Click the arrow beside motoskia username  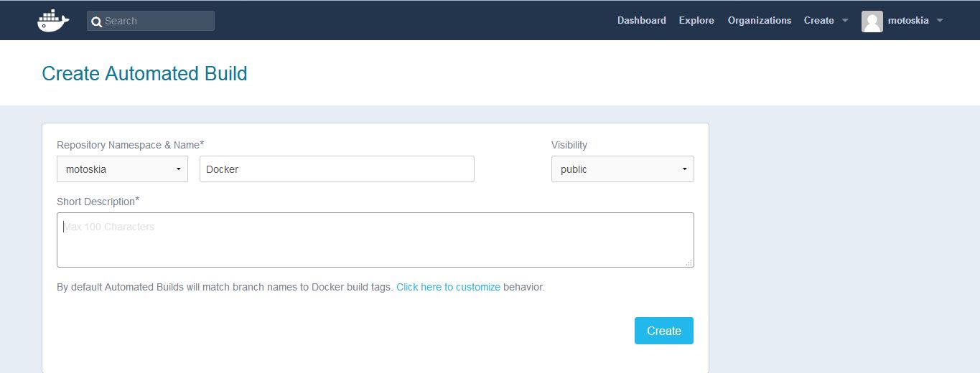[x=940, y=21]
